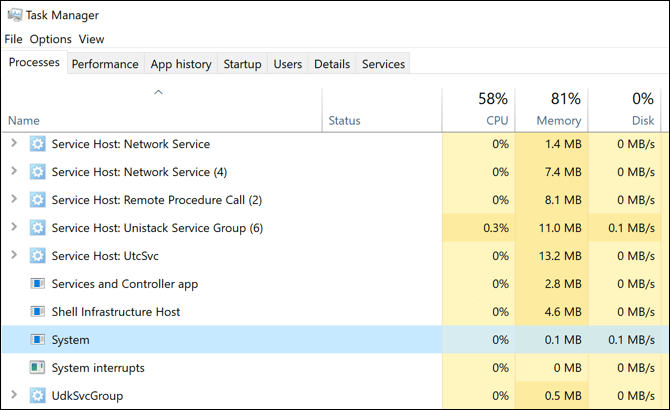
Task: Click the System process icon
Action: coord(38,340)
